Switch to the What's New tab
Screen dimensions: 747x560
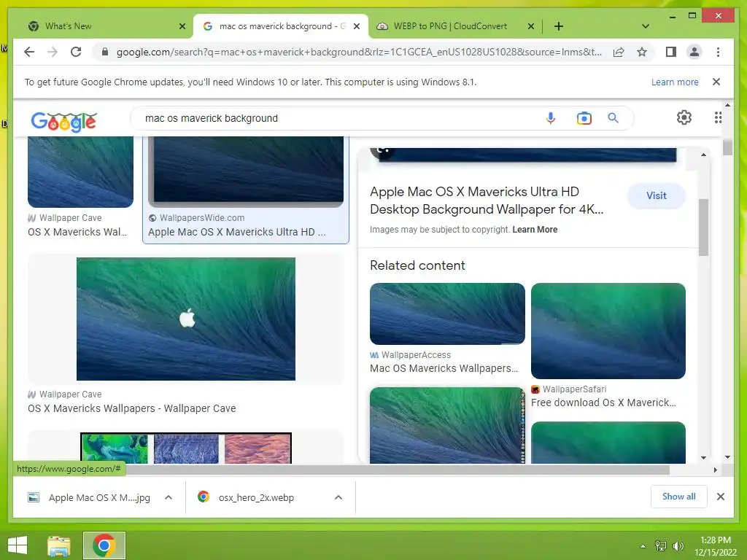(101, 26)
